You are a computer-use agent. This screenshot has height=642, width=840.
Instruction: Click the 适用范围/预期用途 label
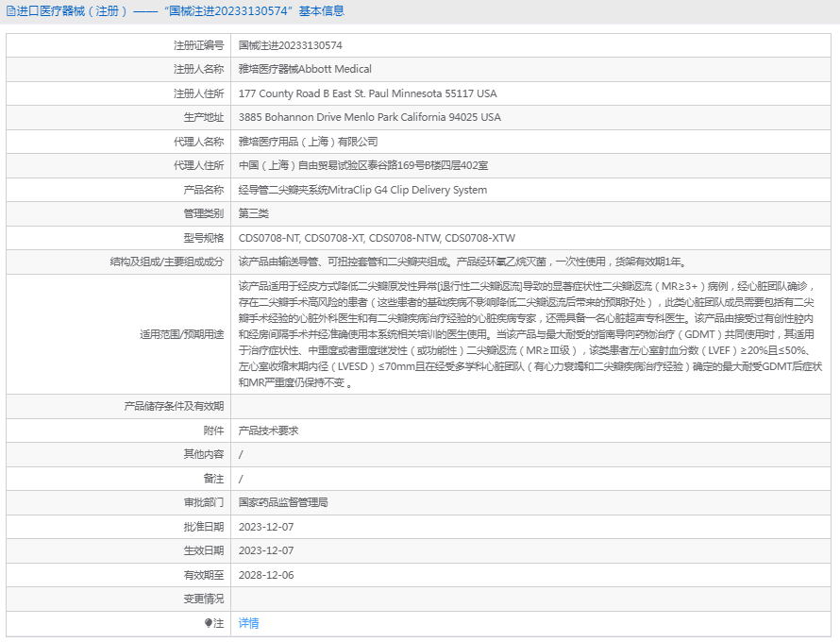click(181, 334)
